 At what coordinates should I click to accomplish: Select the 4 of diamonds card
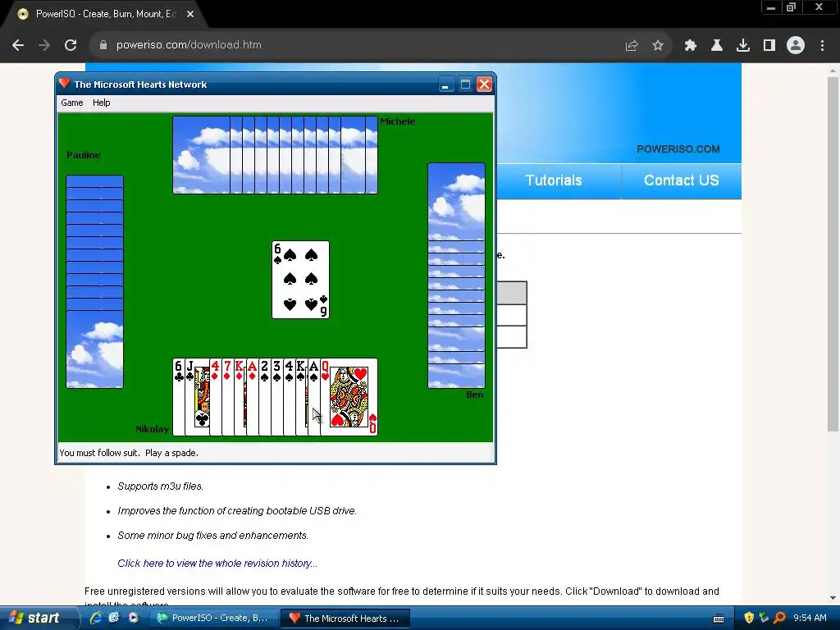coord(216,396)
